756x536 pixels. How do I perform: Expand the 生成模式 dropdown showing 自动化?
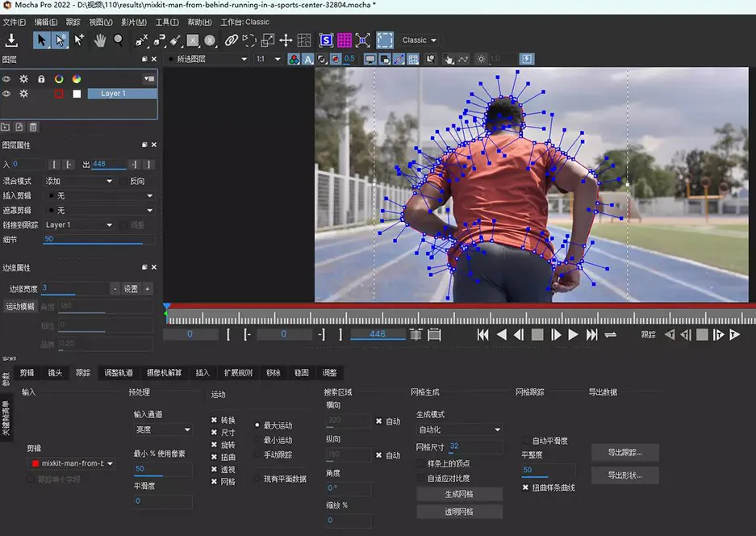pos(459,429)
